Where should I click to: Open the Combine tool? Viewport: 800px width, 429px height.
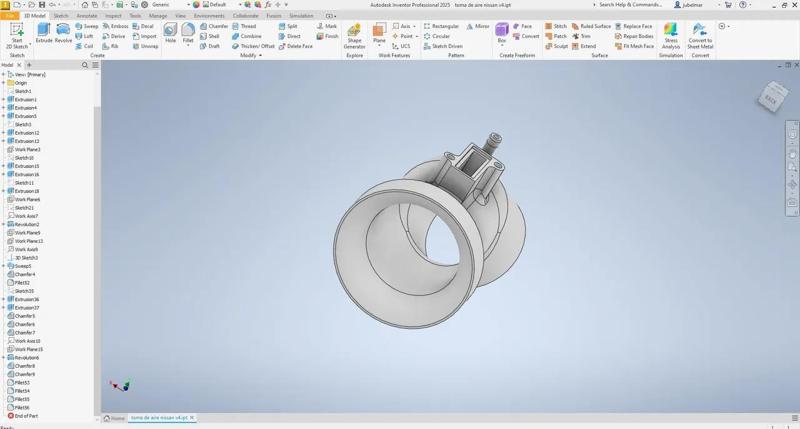(247, 36)
